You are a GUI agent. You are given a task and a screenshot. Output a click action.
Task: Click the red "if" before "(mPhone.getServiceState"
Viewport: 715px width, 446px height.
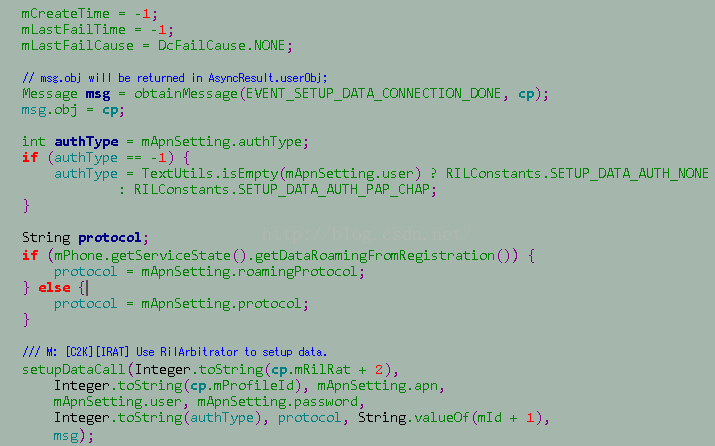point(30,255)
